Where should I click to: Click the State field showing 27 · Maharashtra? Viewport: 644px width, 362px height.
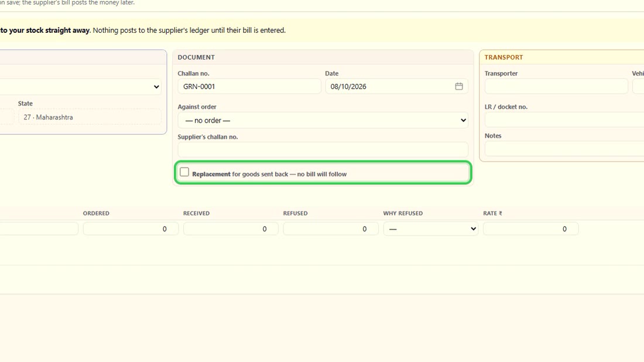point(90,117)
